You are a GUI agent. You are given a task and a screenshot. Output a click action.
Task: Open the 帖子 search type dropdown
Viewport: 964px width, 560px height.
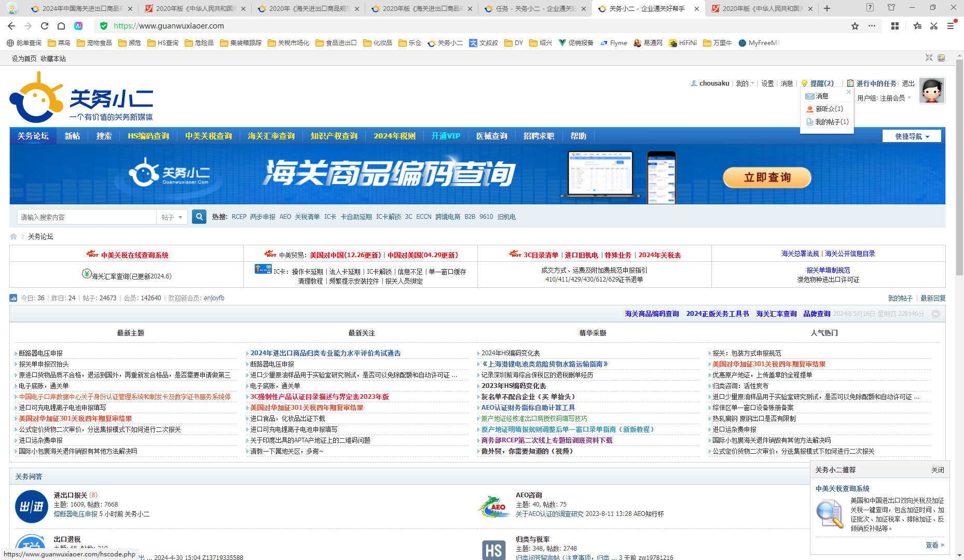tap(172, 217)
